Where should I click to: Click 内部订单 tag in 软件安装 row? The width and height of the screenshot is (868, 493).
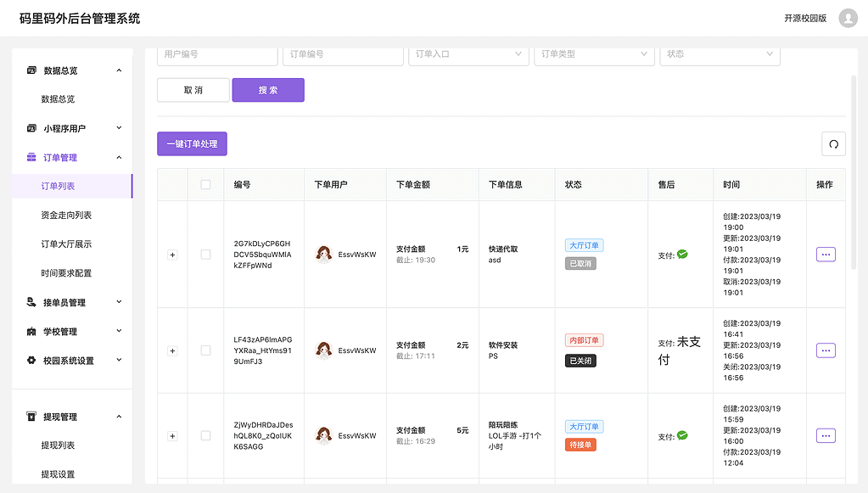tap(584, 340)
